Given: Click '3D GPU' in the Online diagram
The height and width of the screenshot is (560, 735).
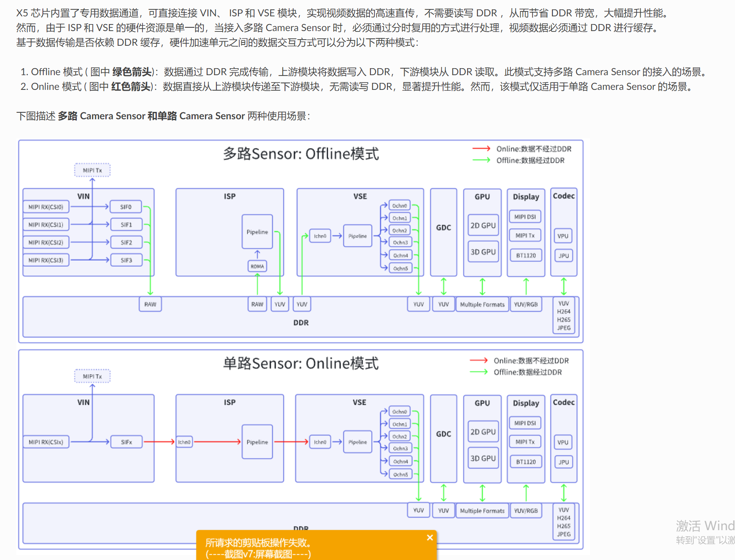Looking at the screenshot, I should tap(483, 458).
